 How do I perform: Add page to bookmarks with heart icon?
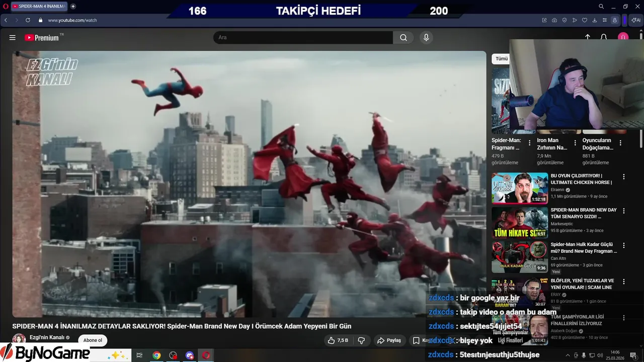[x=585, y=20]
